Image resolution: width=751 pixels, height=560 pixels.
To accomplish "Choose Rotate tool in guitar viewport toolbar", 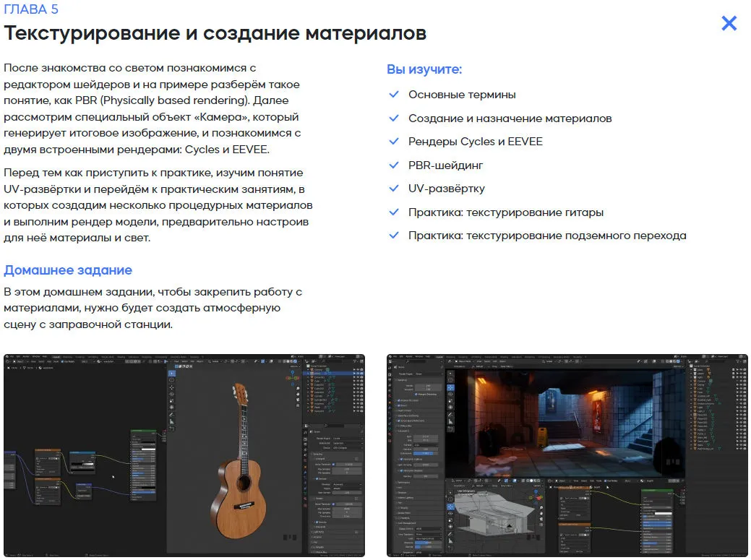I will click(171, 396).
